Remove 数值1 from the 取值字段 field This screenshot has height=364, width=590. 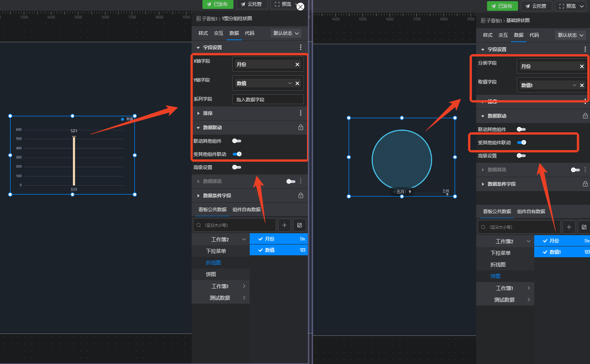click(x=581, y=85)
